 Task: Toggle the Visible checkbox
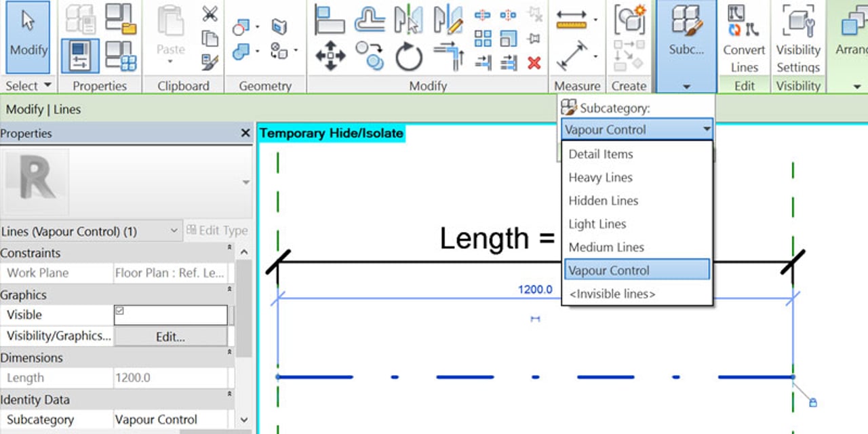tap(120, 311)
